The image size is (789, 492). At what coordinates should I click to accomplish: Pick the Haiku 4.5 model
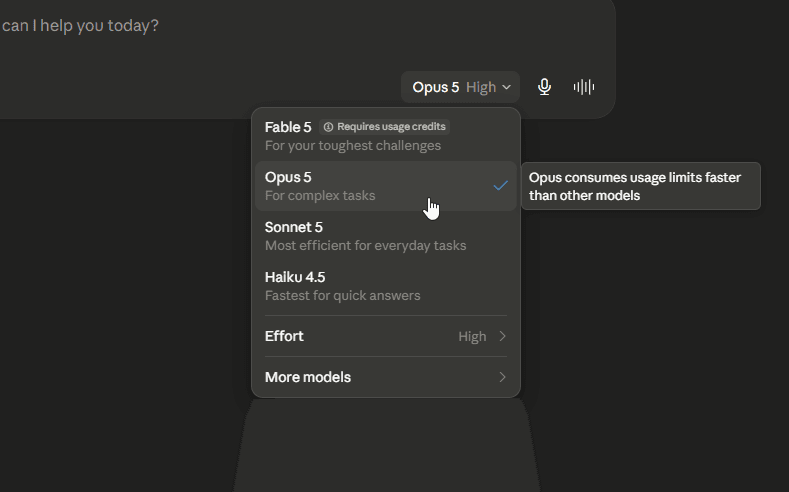[x=386, y=286]
